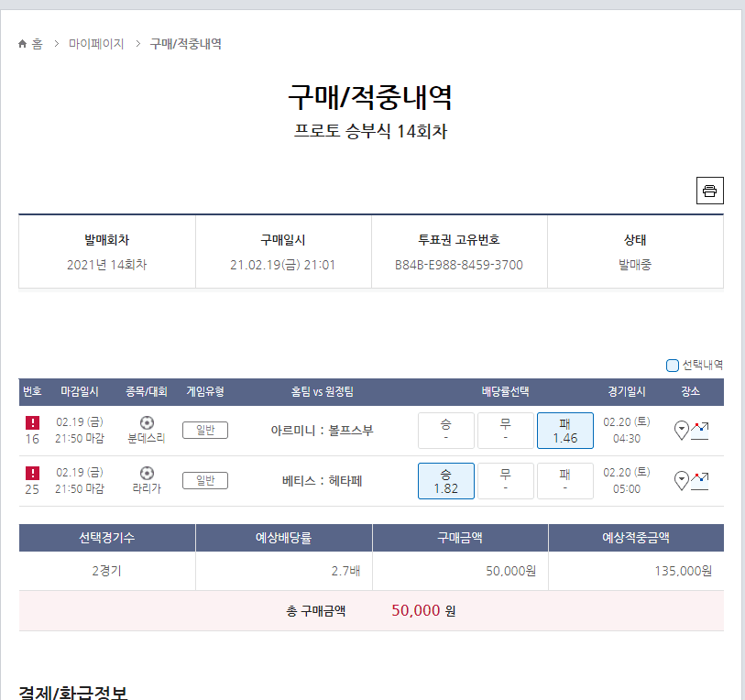Go to 마이페이지 in breadcrumb

pyautogui.click(x=96, y=44)
